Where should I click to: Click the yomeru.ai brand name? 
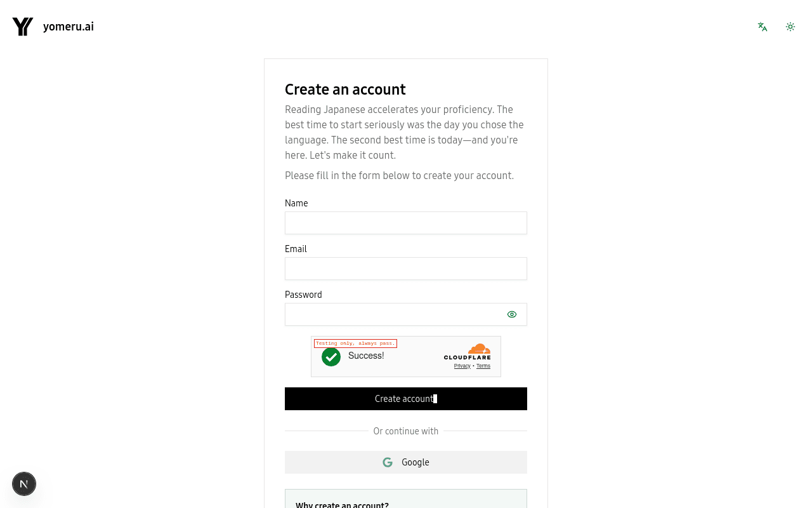tap(69, 27)
